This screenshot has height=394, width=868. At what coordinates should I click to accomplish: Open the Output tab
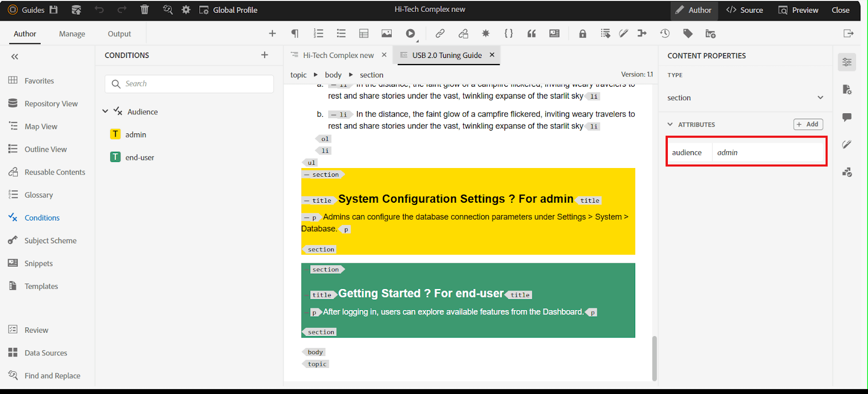point(119,34)
